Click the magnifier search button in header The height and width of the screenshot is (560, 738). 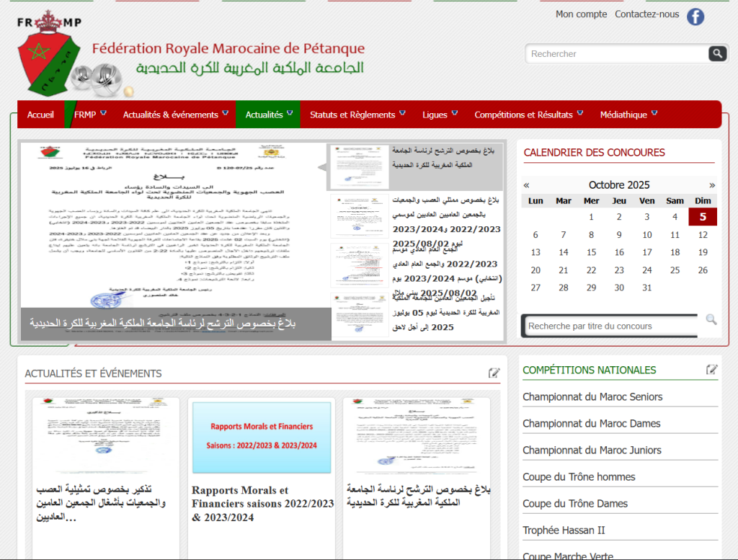[717, 53]
